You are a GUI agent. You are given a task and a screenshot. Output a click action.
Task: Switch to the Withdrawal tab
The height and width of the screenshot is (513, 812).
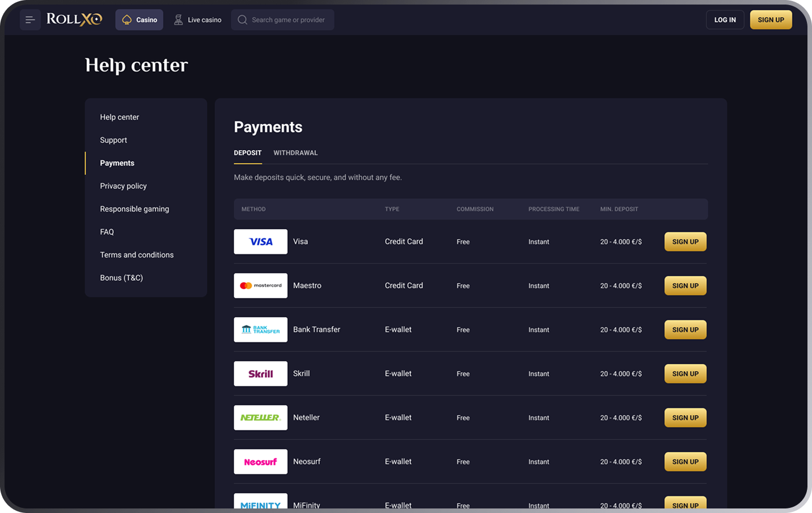(295, 153)
